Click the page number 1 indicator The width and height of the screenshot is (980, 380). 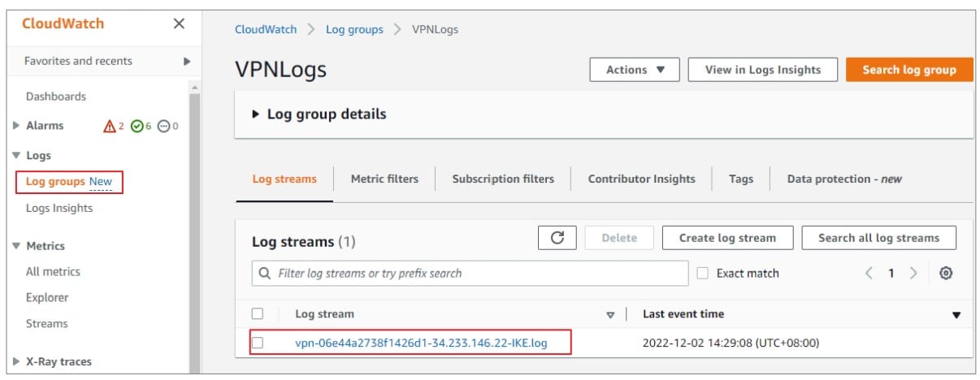891,274
